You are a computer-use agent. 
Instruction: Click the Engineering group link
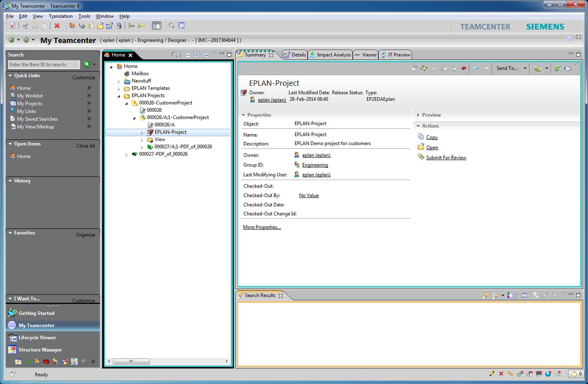(x=315, y=165)
